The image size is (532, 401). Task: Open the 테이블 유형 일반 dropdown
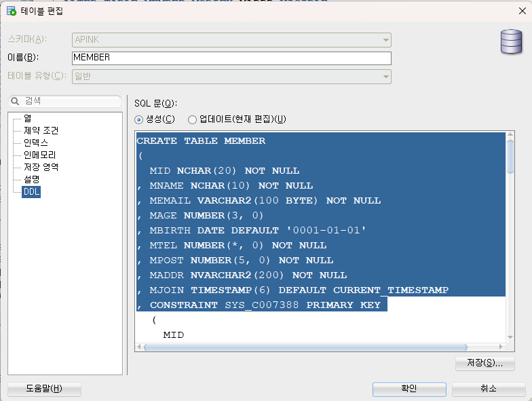coord(231,76)
